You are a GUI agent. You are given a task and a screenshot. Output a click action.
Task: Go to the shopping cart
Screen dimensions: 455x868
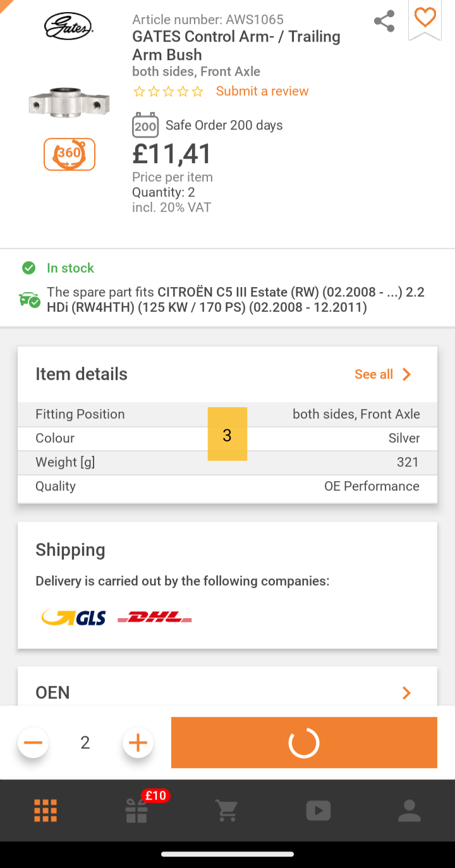(226, 810)
